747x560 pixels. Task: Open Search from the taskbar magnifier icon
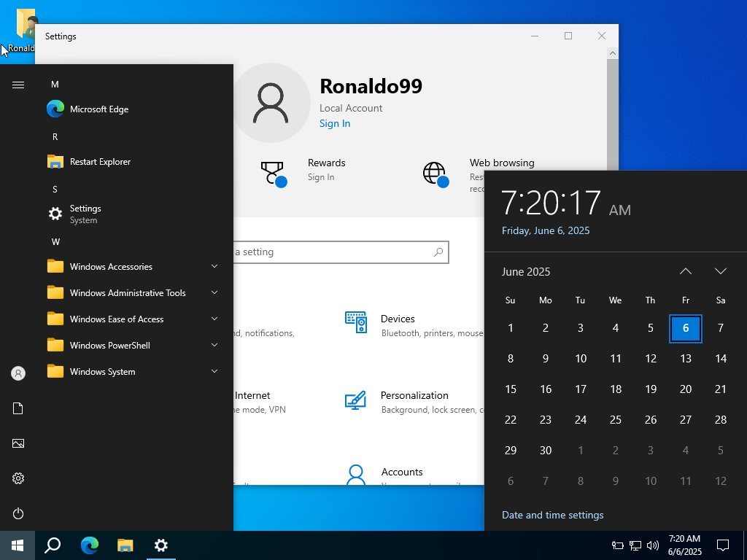point(53,545)
